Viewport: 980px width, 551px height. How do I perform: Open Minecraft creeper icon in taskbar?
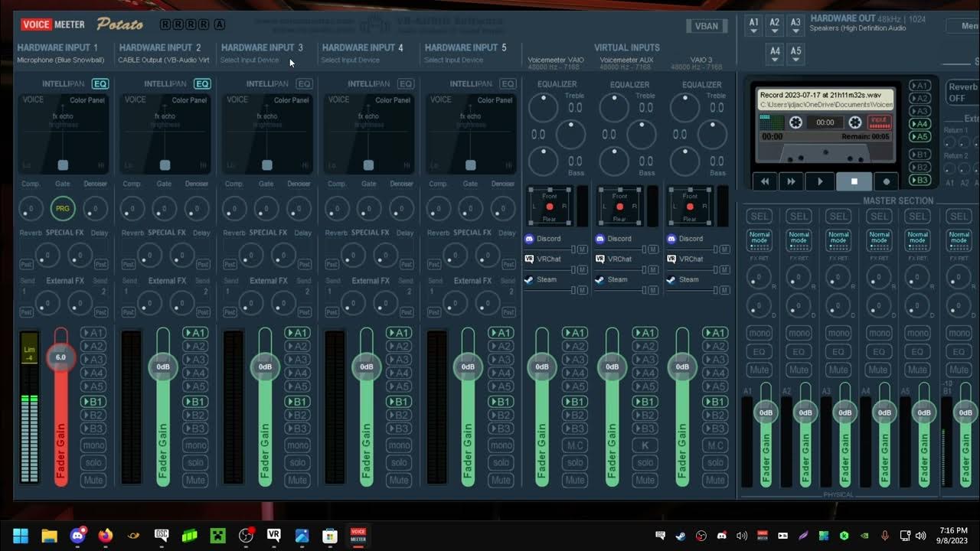point(217,536)
